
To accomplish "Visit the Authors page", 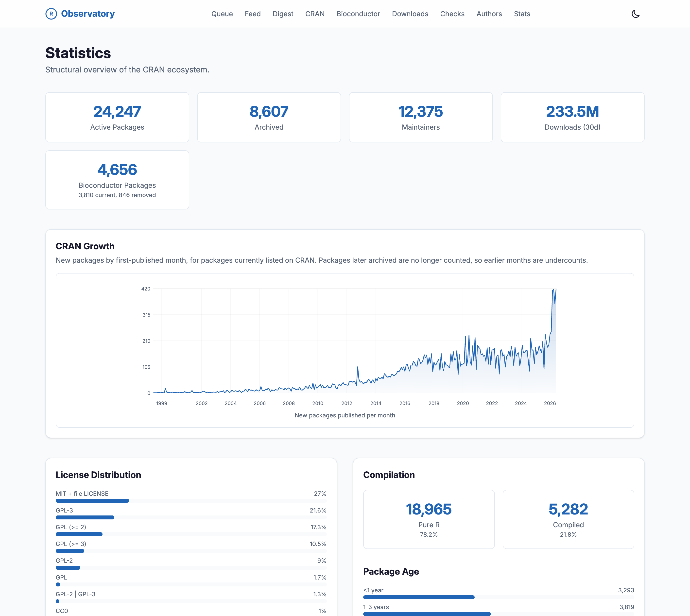I will [x=489, y=14].
